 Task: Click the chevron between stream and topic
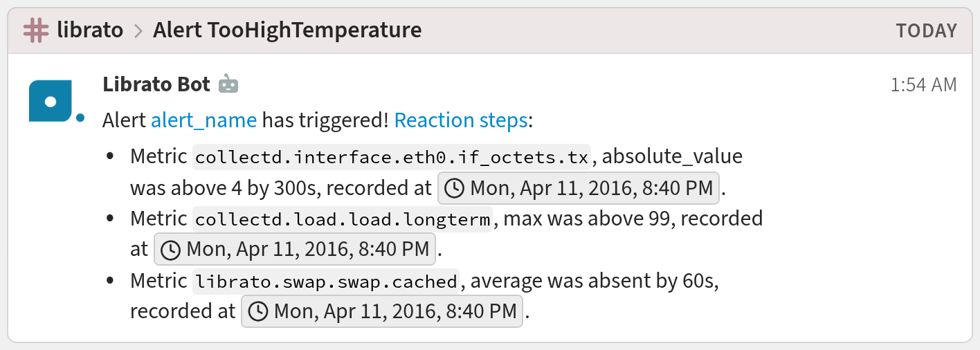(138, 31)
